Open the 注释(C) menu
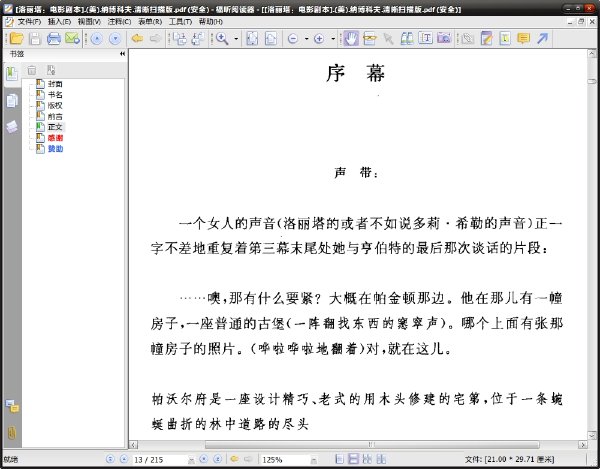Viewport: 600px width, 469px height. pyautogui.click(x=119, y=22)
